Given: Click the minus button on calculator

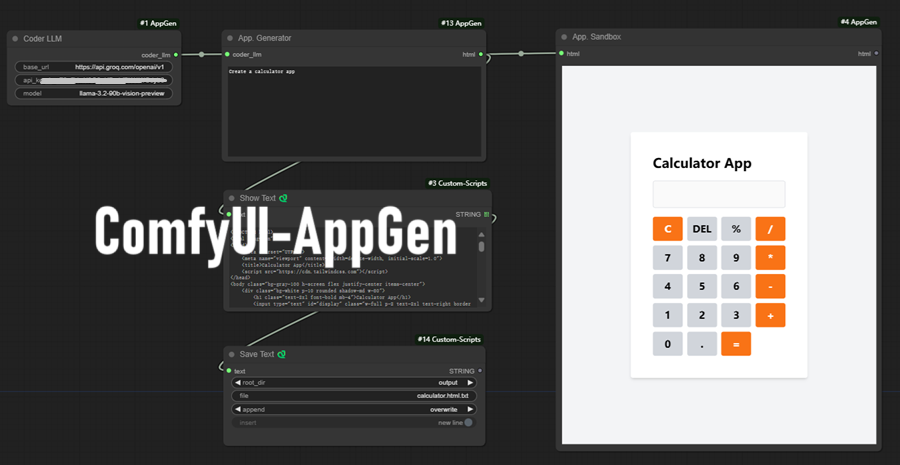Looking at the screenshot, I should (770, 286).
